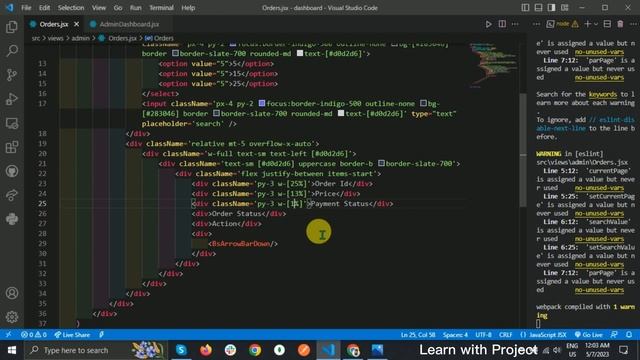
Task: Open the Run and Debug view
Action: [x=12, y=99]
